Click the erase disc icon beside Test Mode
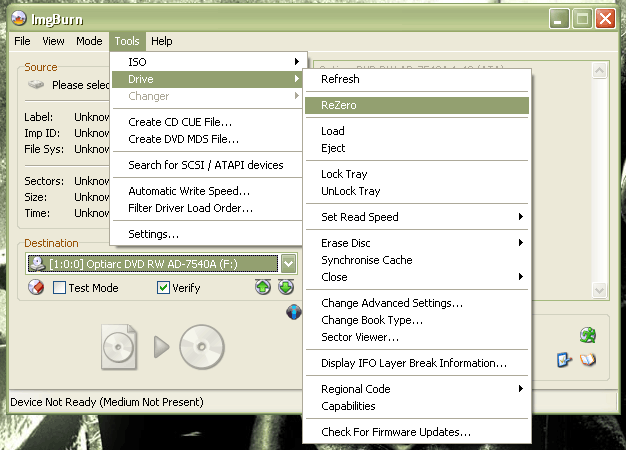 click(36, 287)
